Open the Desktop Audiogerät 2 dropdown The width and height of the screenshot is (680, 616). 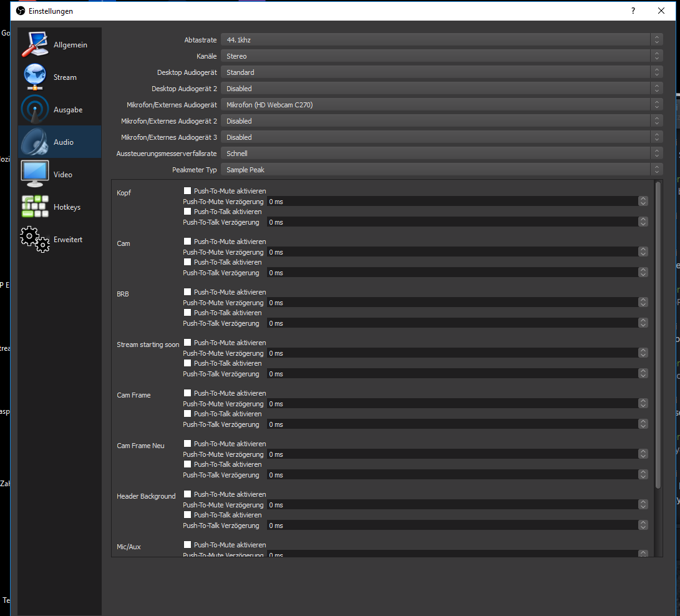442,88
